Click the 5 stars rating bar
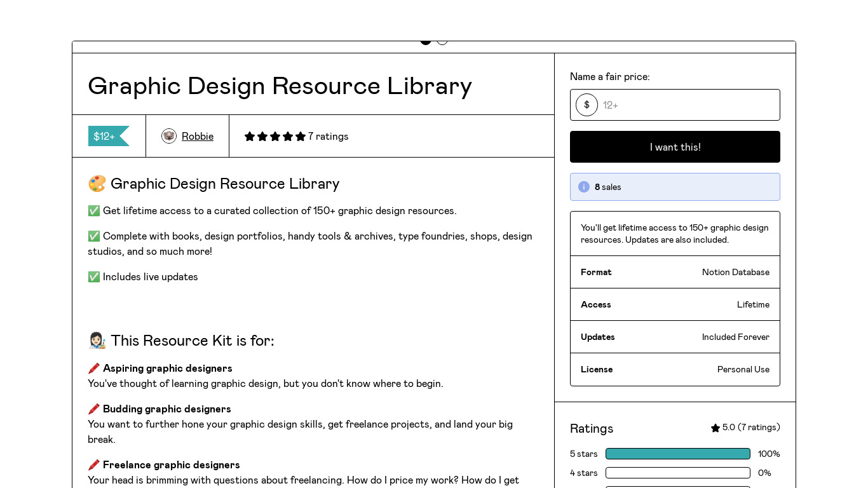 [677, 454]
